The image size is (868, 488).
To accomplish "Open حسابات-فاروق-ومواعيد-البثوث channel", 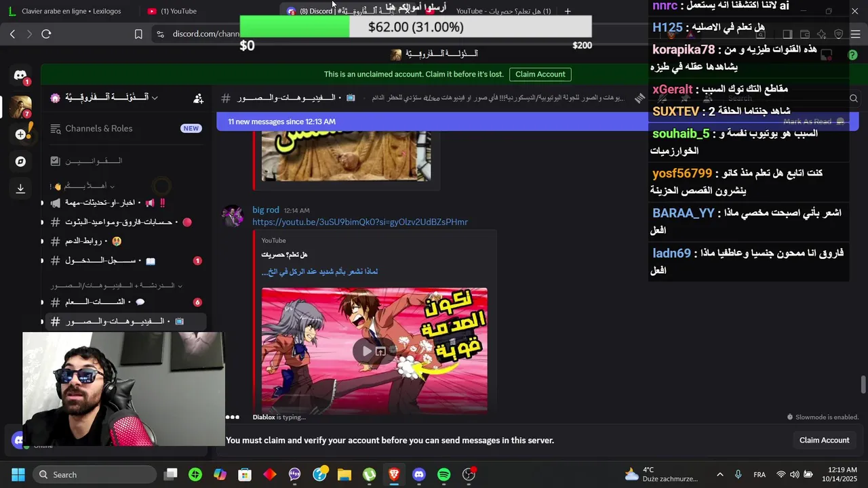I will coord(125,222).
